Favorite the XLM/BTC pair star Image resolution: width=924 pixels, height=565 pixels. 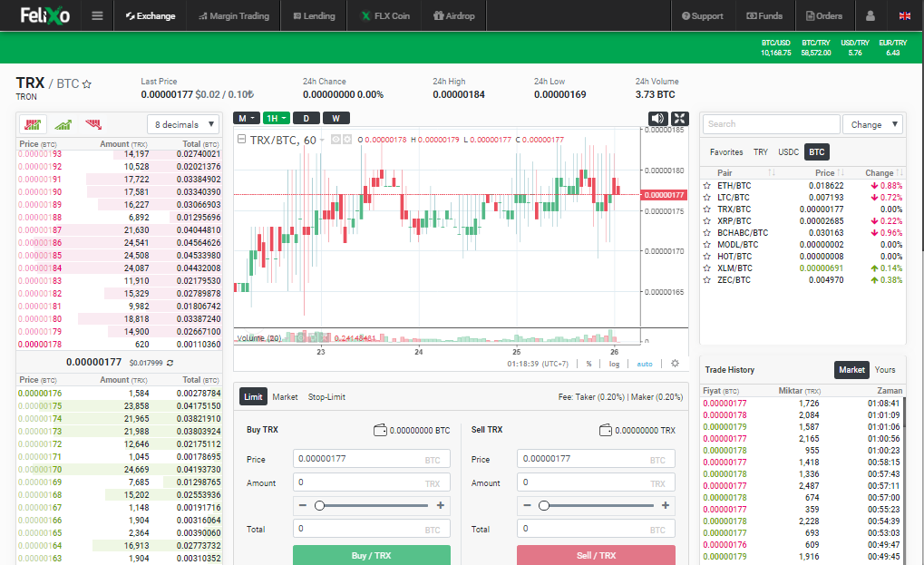[x=706, y=268]
